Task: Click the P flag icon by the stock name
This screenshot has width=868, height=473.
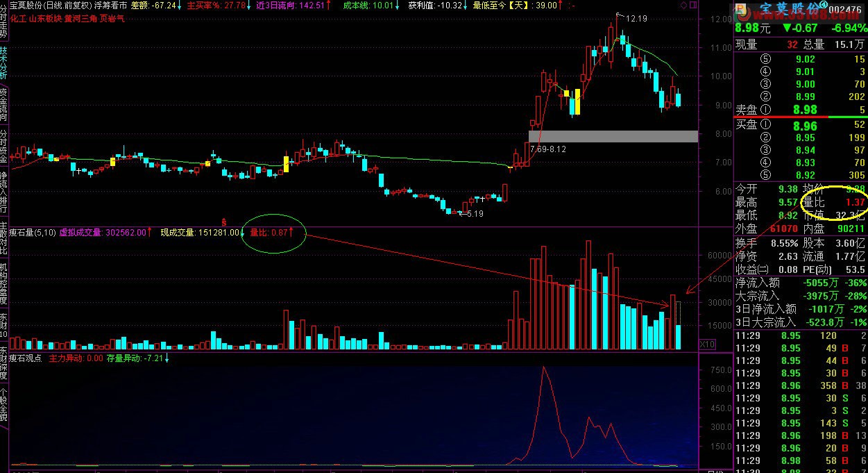Action: tap(742, 10)
